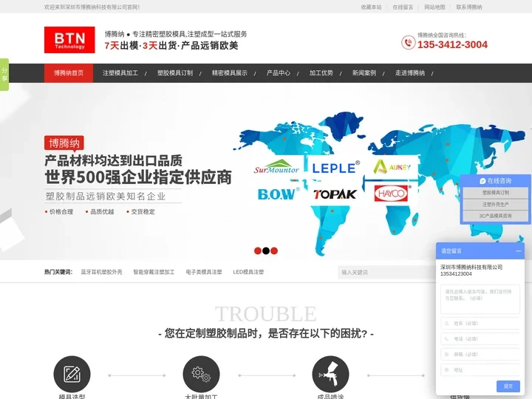This screenshot has height=399, width=532.
Task: Click the 博腾纳 red banner tag
Action: click(64, 143)
